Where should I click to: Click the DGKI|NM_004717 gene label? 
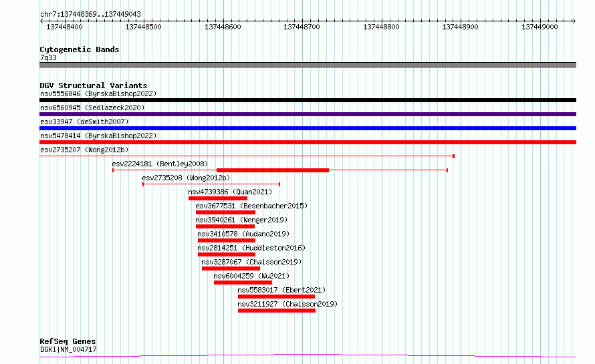(x=68, y=349)
